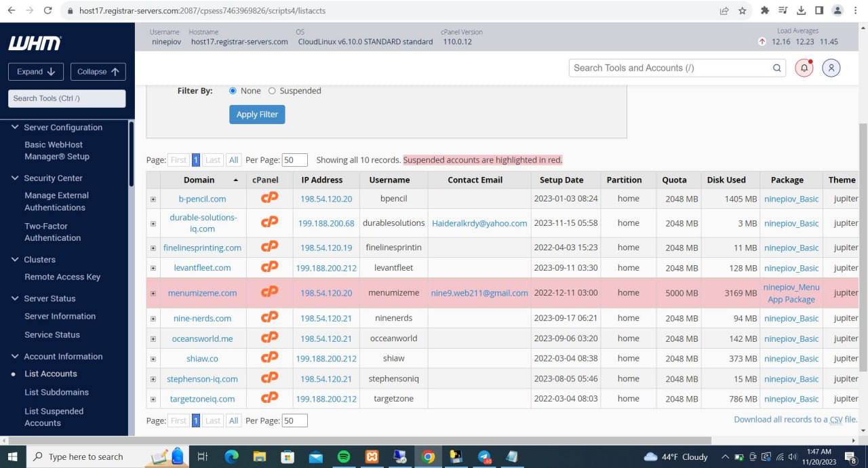Viewport: 868px width, 468px height.
Task: Collapse the Server Configuration section
Action: click(x=15, y=127)
